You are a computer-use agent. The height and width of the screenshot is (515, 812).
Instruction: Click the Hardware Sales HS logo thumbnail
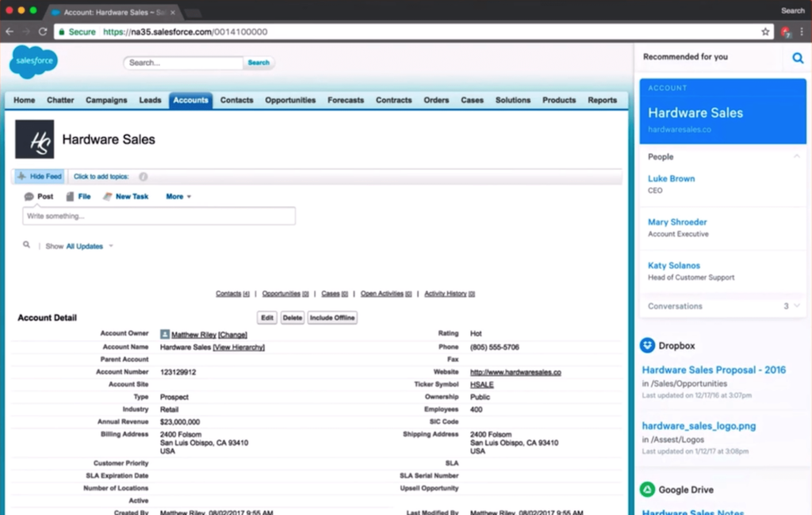coord(34,140)
